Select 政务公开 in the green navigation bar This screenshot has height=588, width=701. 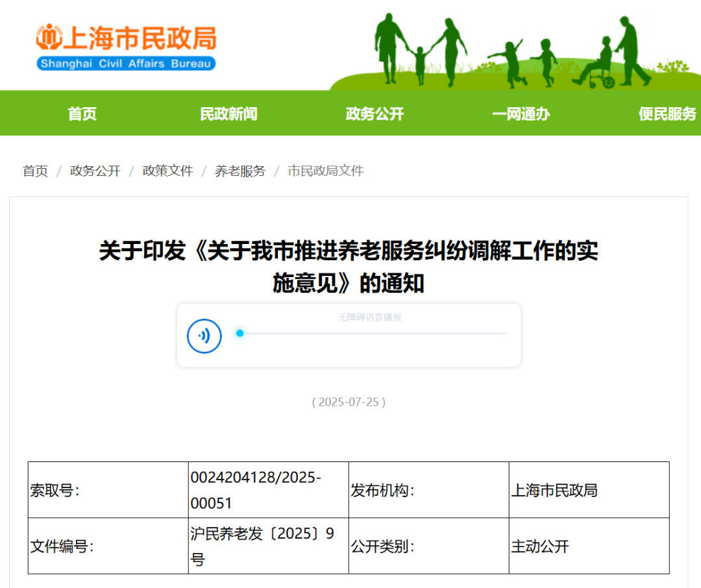coord(375,114)
